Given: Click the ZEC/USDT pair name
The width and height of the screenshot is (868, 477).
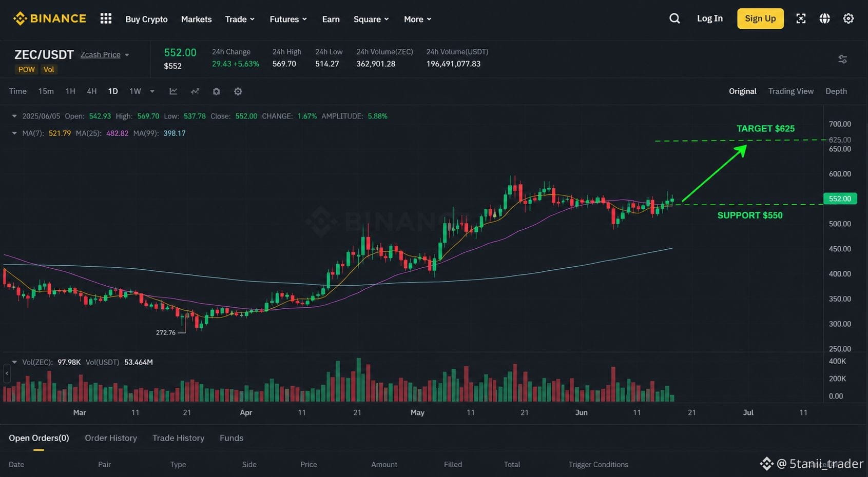Looking at the screenshot, I should pos(44,54).
